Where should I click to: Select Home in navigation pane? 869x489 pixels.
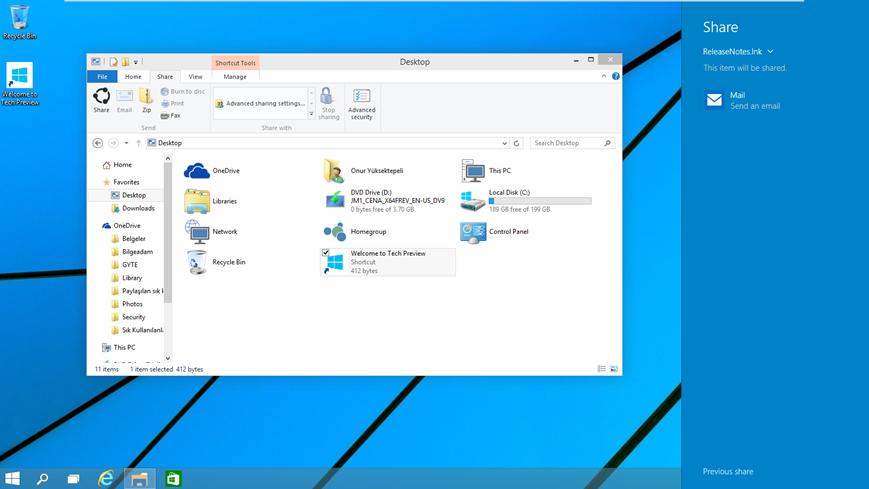117,165
